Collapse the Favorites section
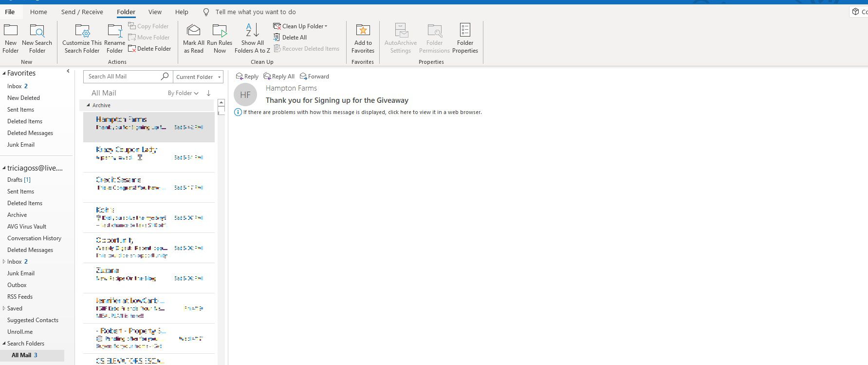The image size is (868, 365). (x=4, y=73)
